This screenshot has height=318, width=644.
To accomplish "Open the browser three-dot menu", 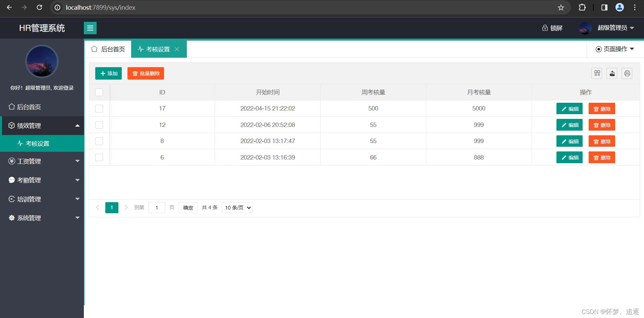I will [635, 7].
